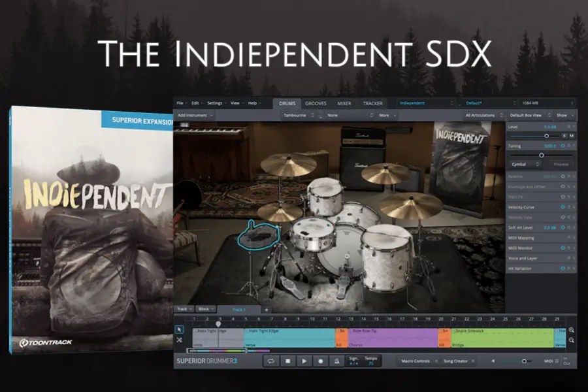
Task: Switch to the TRACKER tab
Action: click(373, 103)
